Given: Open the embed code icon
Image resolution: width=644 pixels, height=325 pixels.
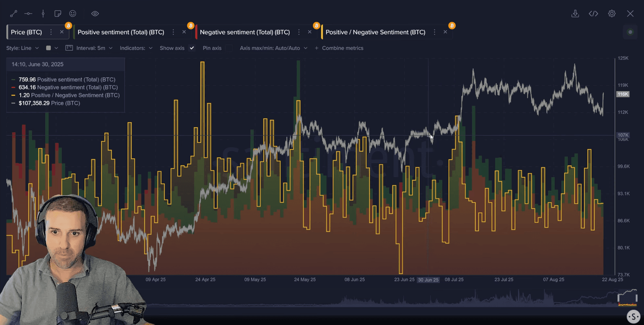Looking at the screenshot, I should click(593, 14).
